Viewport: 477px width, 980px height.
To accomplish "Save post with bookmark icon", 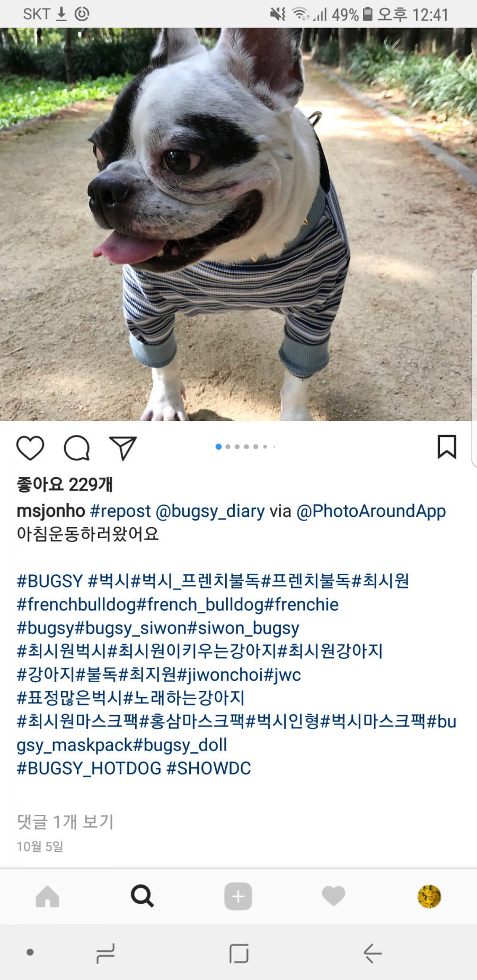I will [x=447, y=447].
